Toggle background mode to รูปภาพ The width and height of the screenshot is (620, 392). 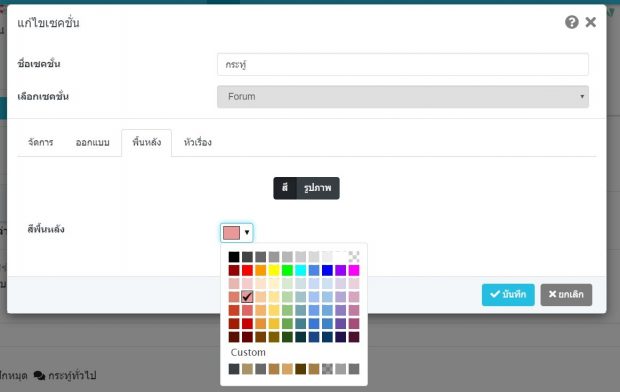point(318,188)
